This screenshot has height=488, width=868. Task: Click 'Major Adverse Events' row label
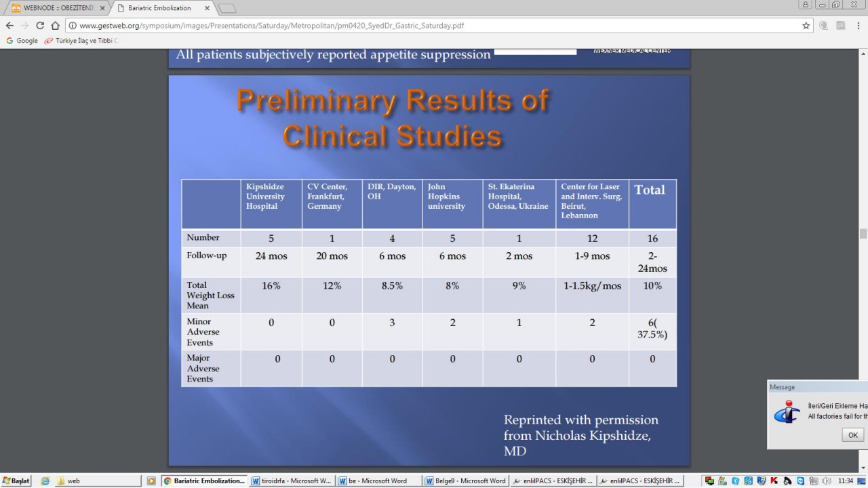coord(203,368)
